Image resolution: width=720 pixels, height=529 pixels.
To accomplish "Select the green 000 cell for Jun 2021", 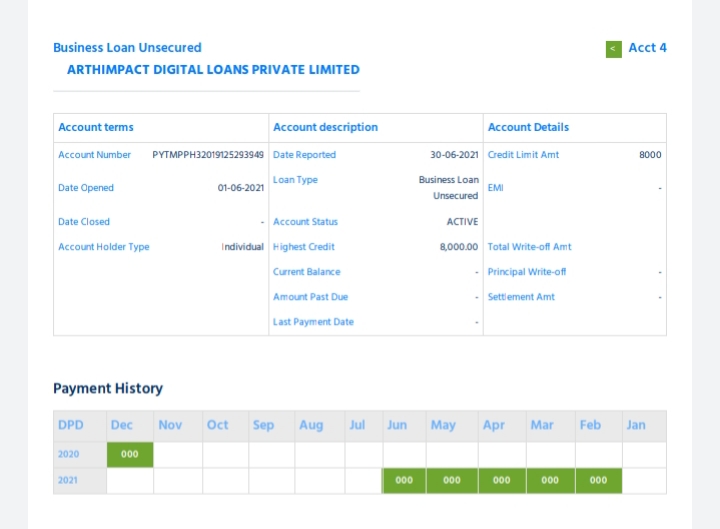I will (x=404, y=480).
